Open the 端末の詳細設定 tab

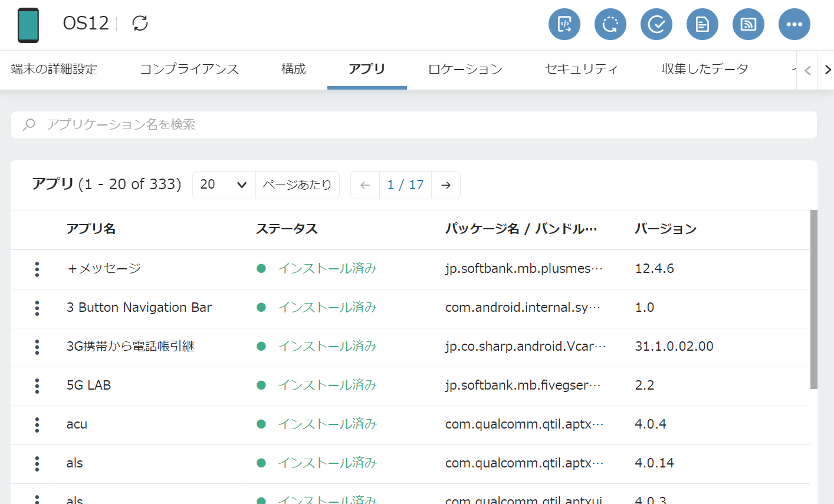54,69
